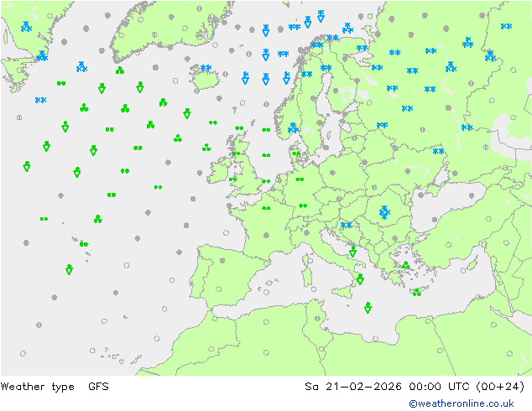Screen dimensions: 532x411
Task: Select the rain symbol over southern Germany
Action: (x=303, y=205)
